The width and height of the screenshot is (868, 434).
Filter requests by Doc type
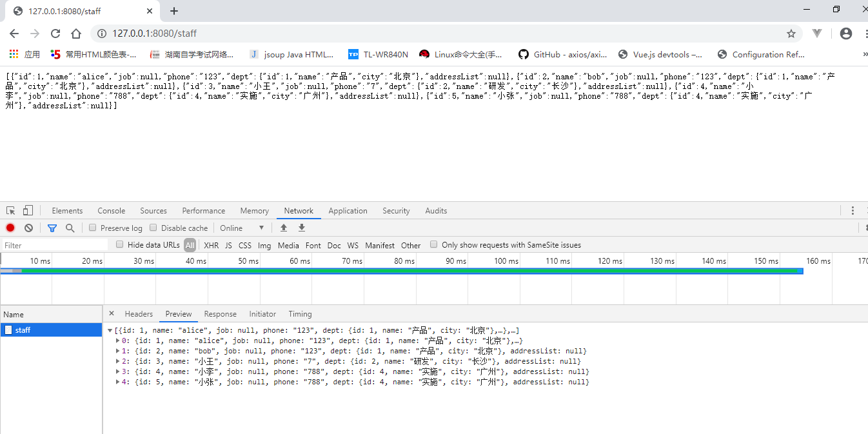[x=334, y=245]
